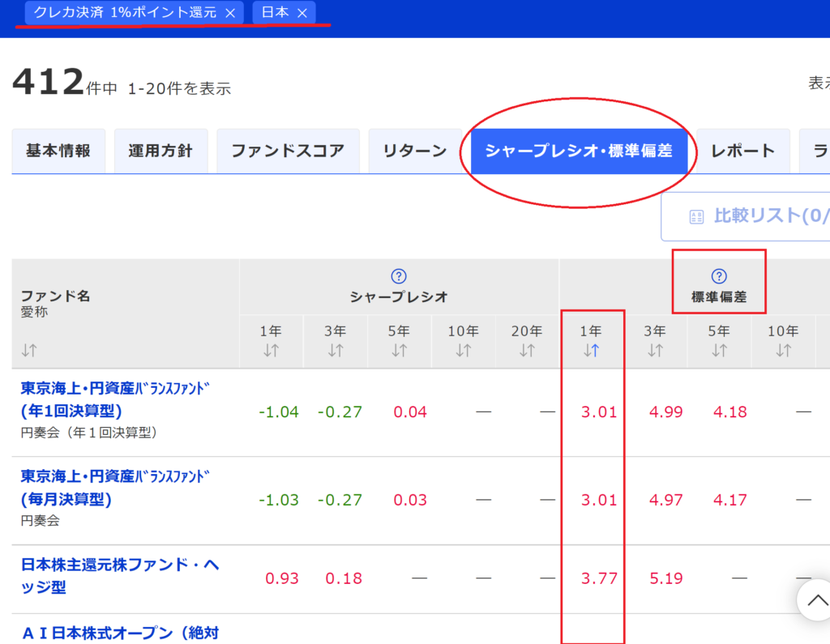Open the シャープレシオ help tooltip icon
This screenshot has width=830, height=644.
399,275
